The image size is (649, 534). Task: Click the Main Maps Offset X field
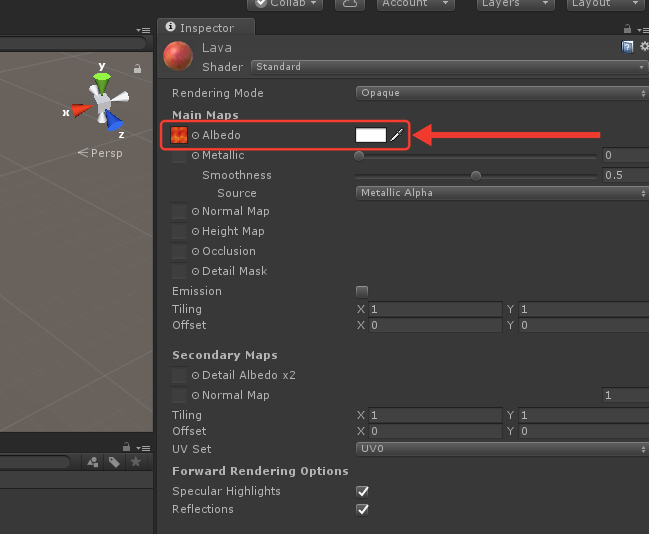(x=435, y=325)
